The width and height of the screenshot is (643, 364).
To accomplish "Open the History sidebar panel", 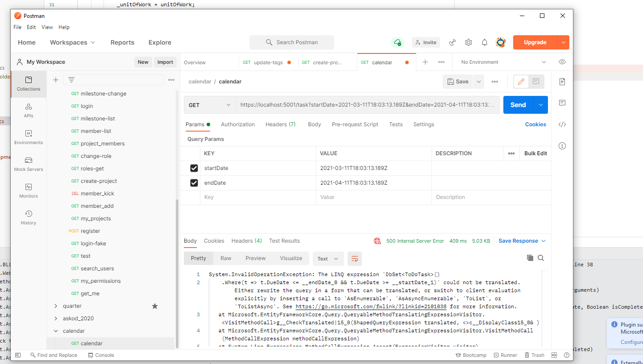I will coord(29,218).
